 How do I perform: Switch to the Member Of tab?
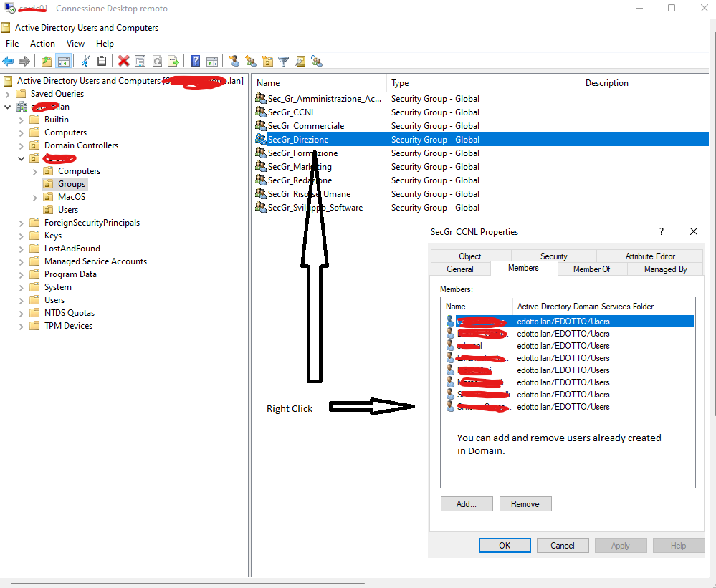[591, 269]
